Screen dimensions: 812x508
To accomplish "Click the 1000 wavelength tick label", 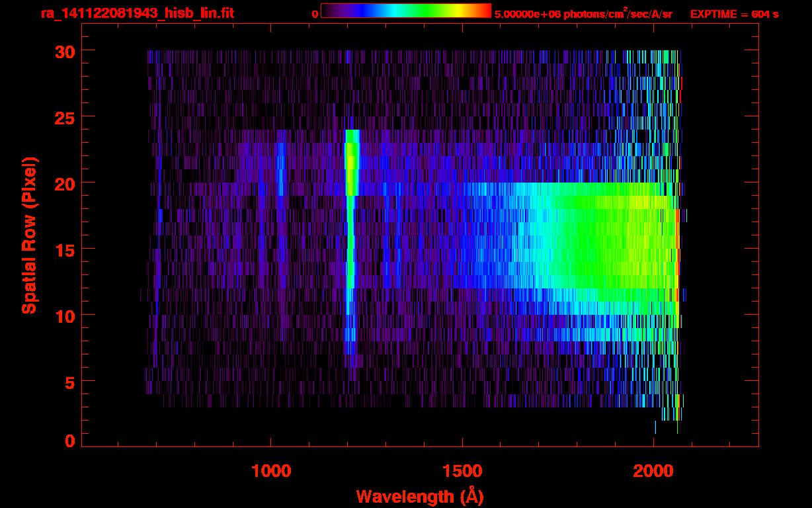I will (270, 470).
